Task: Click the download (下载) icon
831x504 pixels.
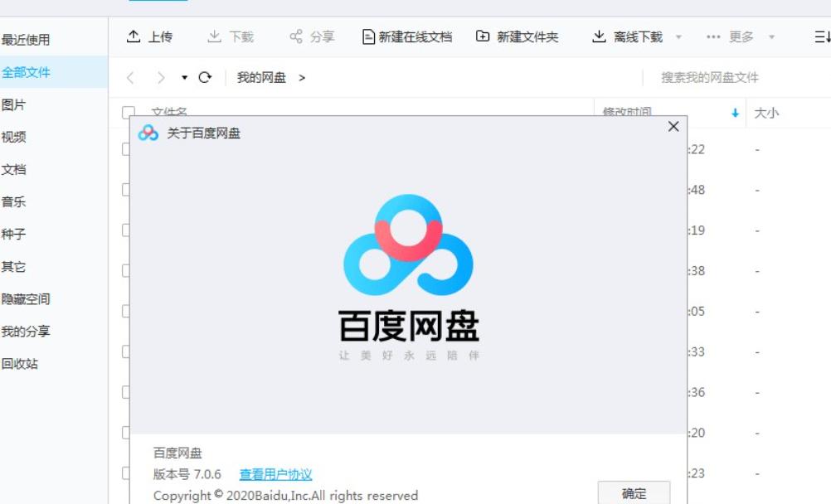Action: (214, 36)
